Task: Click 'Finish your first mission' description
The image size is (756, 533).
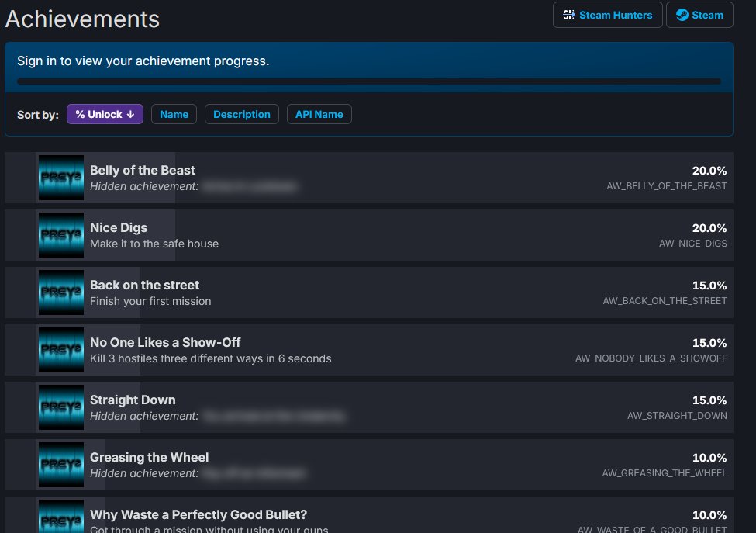Action: pos(150,302)
